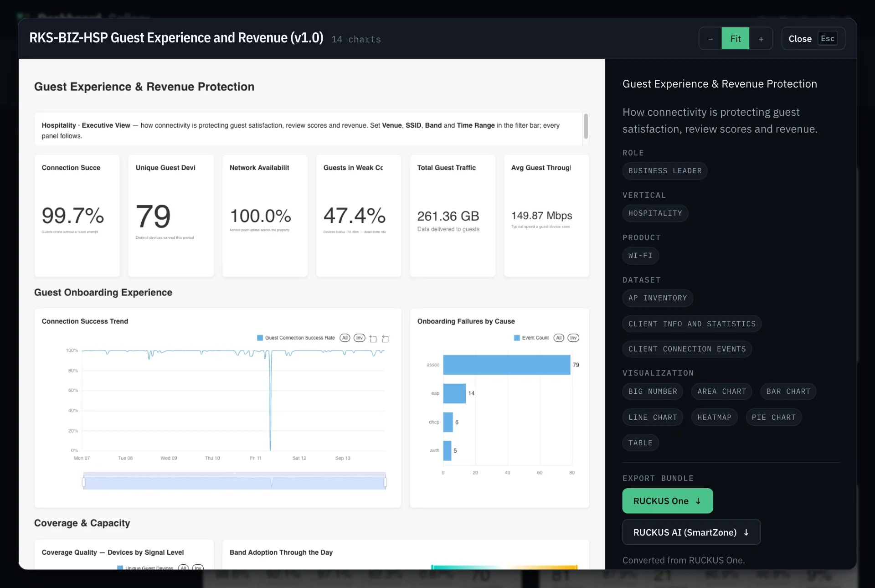Click the 100.0% Network Availability value
Image resolution: width=875 pixels, height=588 pixels.
pos(260,216)
